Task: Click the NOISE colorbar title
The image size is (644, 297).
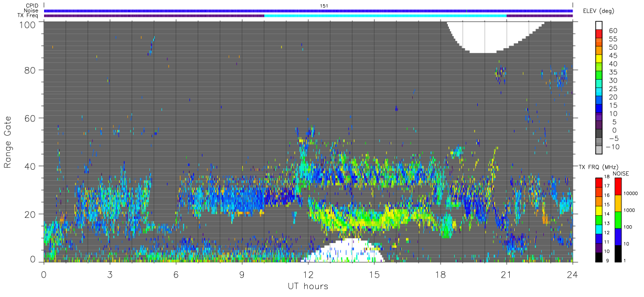Action: 620,173
